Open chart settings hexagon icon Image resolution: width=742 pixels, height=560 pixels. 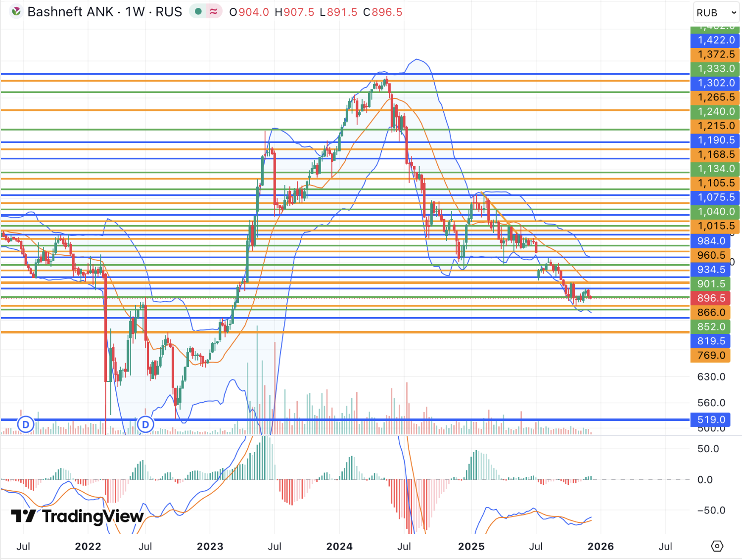coord(717,546)
